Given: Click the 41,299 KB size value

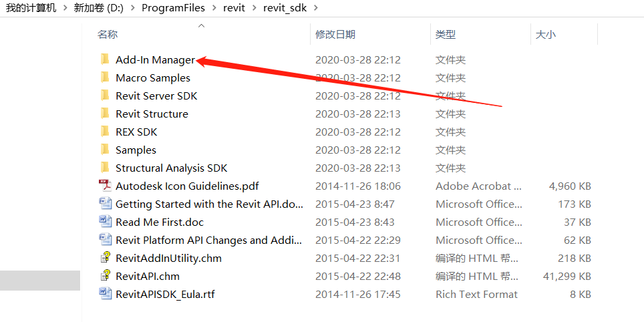Looking at the screenshot, I should (567, 277).
